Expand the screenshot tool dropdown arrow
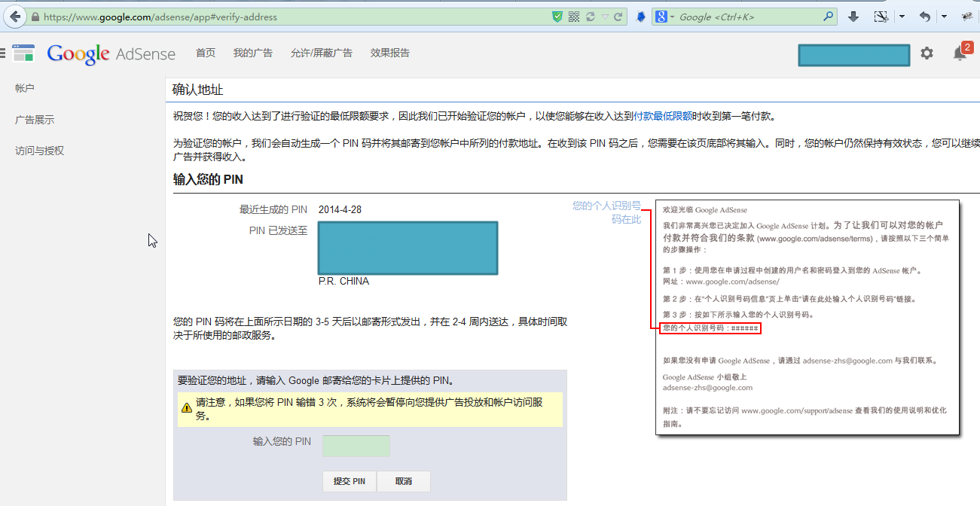 click(901, 17)
